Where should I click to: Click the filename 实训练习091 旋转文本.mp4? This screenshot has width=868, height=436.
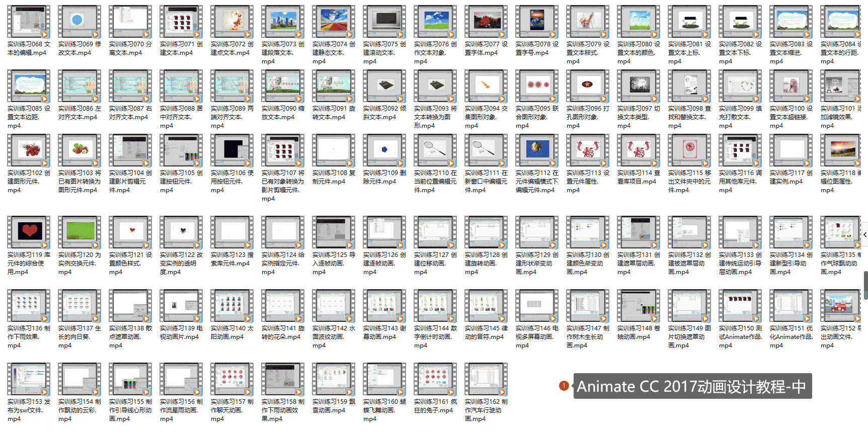tap(334, 113)
